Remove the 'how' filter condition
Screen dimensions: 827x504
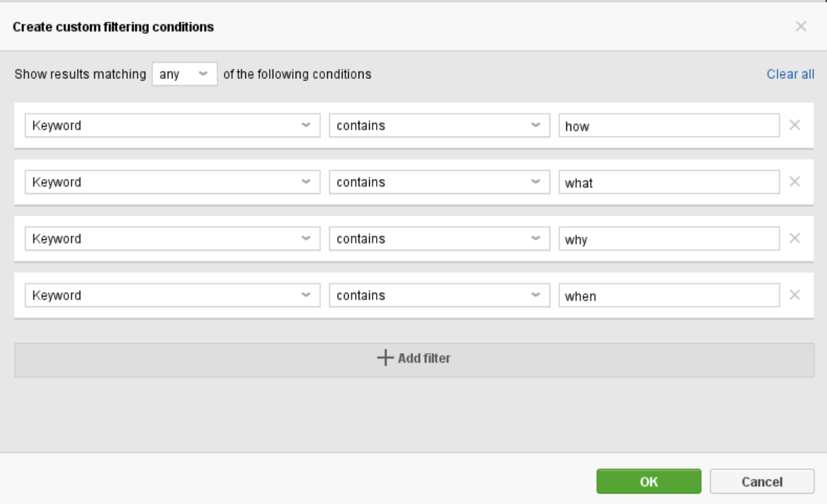794,125
